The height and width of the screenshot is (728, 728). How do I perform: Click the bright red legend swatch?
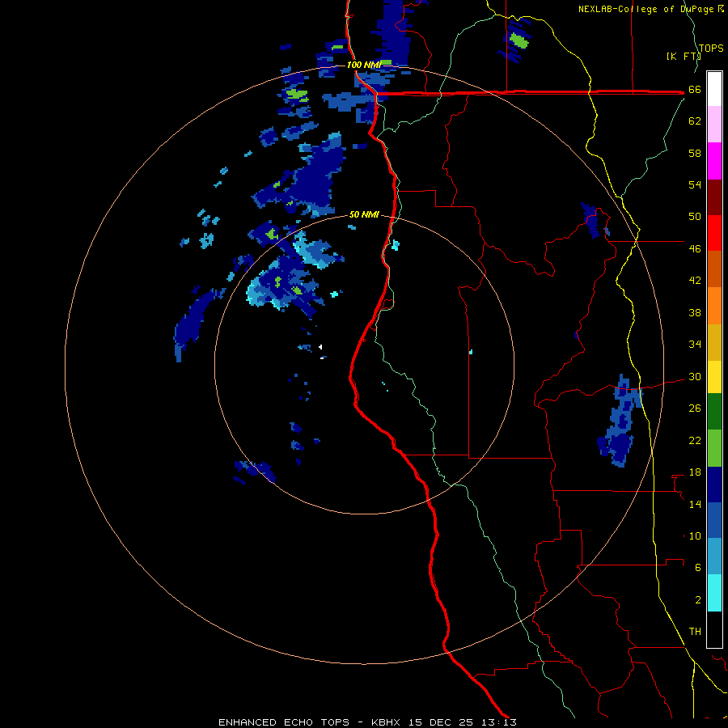(x=714, y=233)
